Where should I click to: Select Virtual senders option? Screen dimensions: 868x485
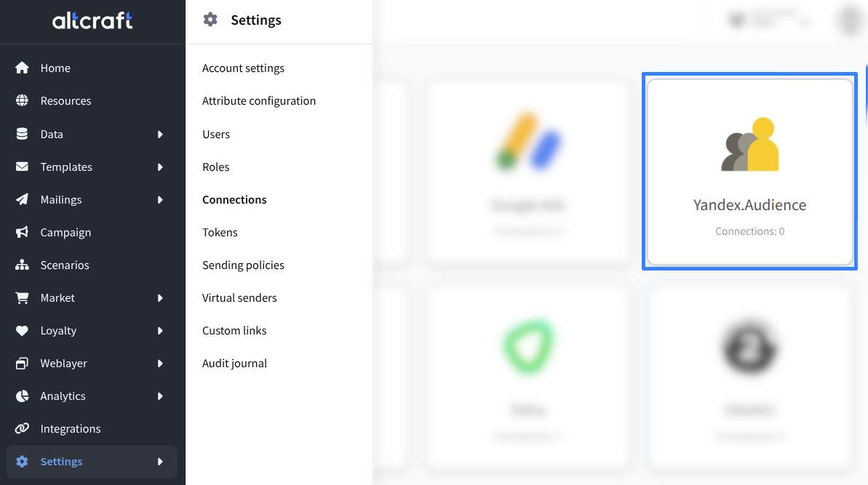[239, 298]
